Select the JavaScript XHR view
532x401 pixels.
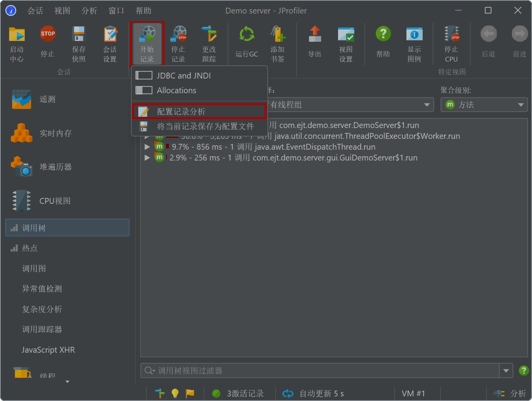68,350
